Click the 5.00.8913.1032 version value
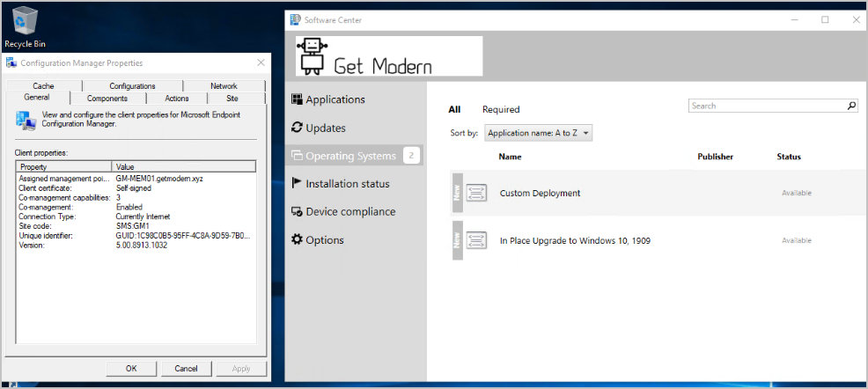Screen dimensions: 868x389 tap(141, 246)
